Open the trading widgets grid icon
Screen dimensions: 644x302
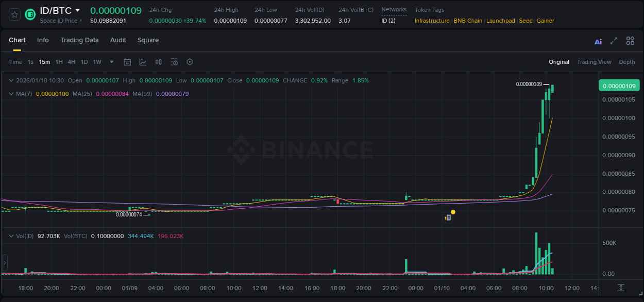click(x=630, y=41)
